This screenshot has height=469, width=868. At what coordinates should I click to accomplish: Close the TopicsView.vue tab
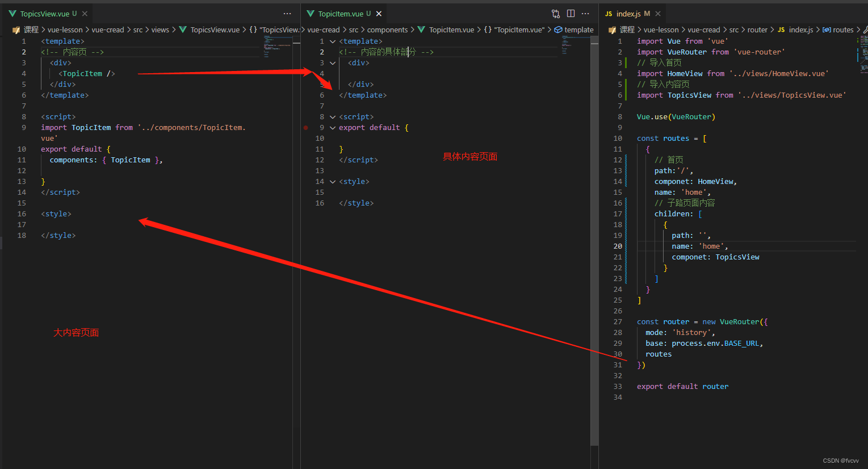pos(85,14)
